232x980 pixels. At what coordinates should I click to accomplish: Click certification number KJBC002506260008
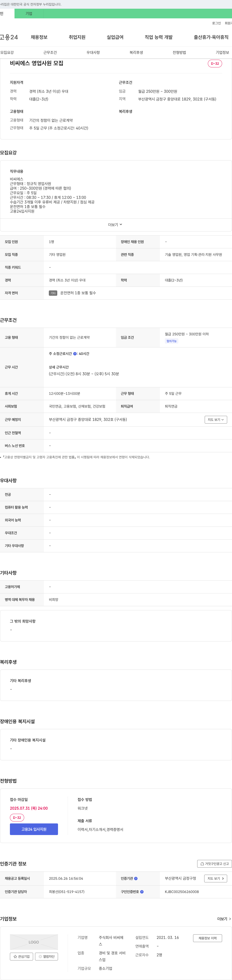click(182, 892)
